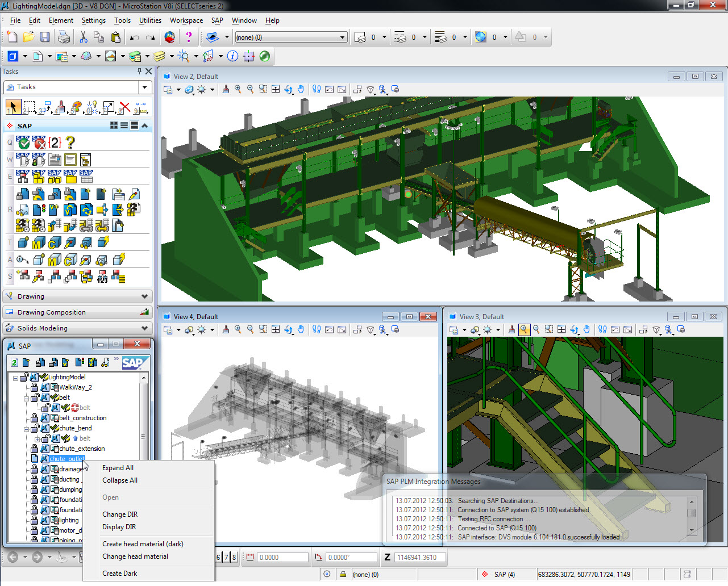Toggle the lock icon in the status bar
This screenshot has height=586, width=728.
coord(343,574)
